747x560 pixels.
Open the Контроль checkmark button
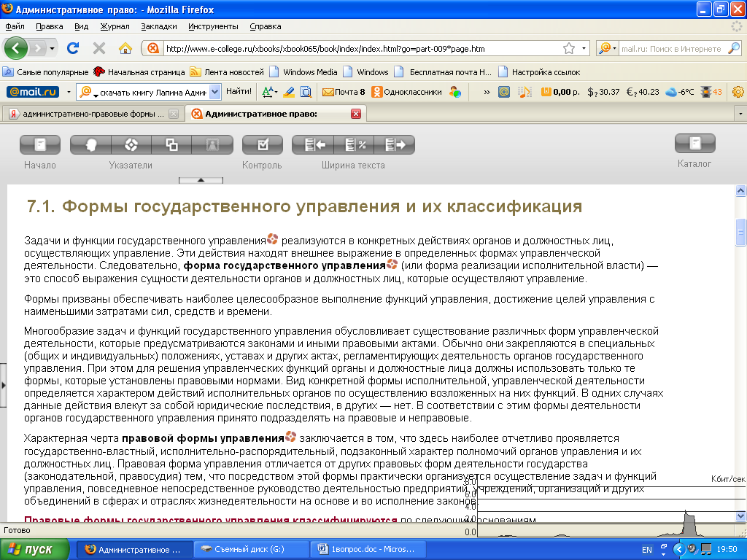(x=263, y=145)
